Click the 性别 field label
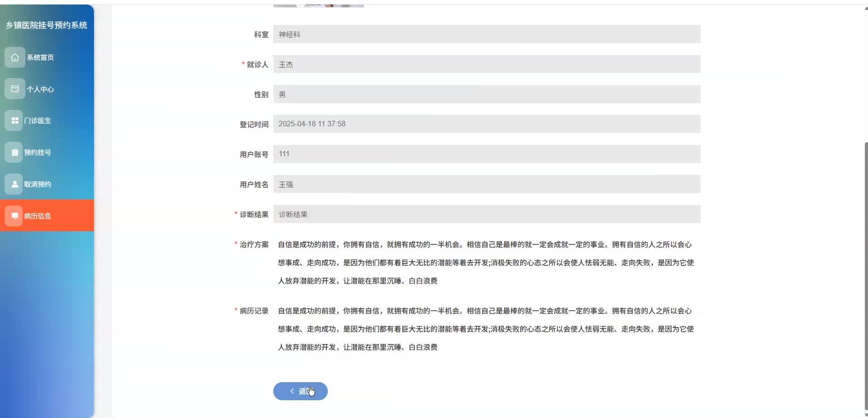Viewport: 868px width, 418px height. 261,95
